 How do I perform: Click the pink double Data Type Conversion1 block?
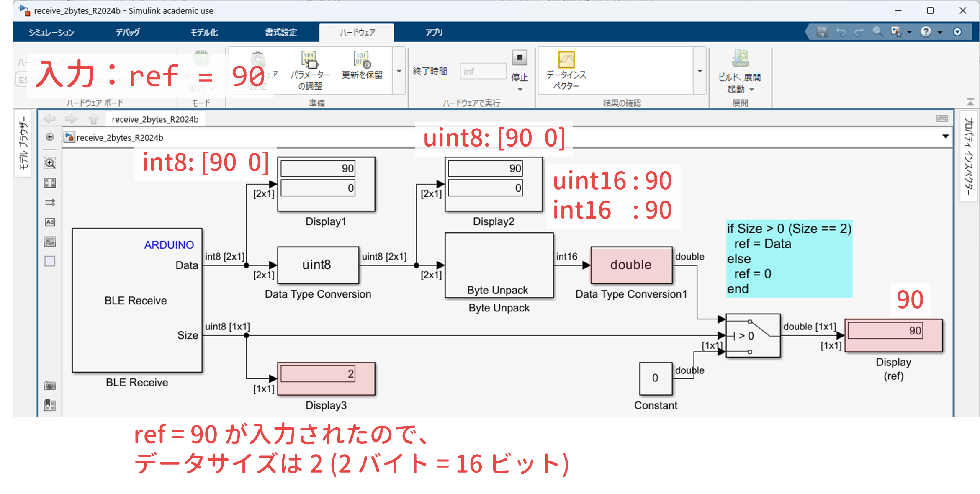(631, 265)
